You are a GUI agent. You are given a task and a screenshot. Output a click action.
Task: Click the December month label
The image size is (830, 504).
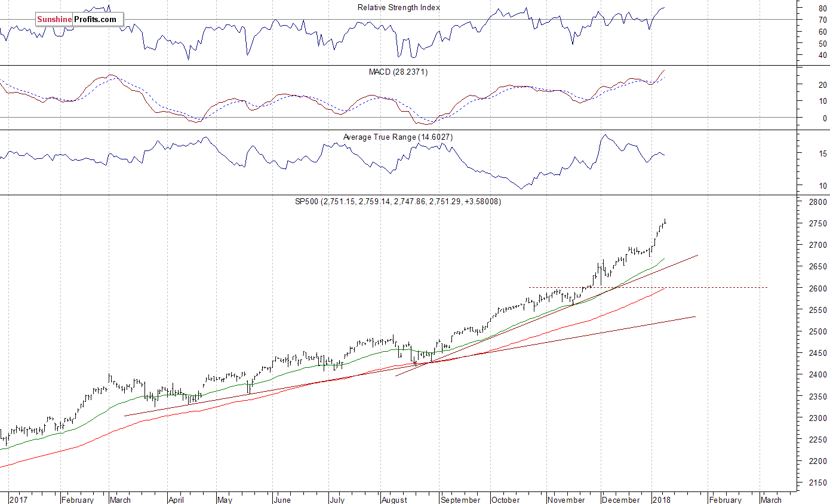tap(621, 500)
